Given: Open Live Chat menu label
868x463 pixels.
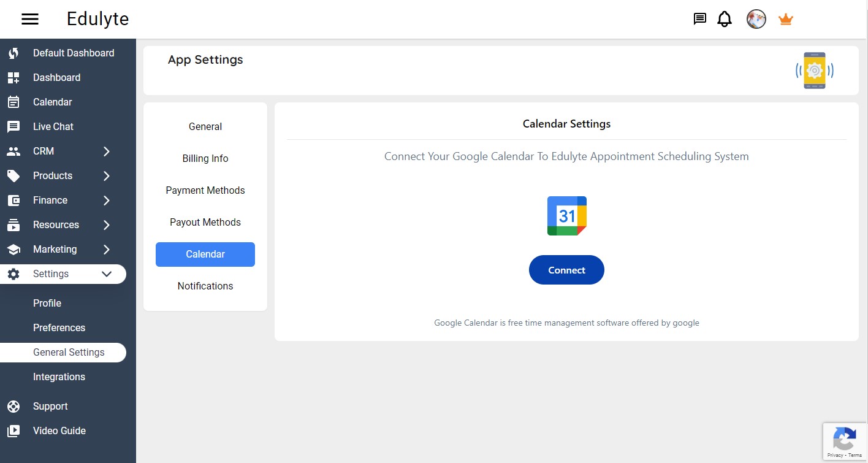Looking at the screenshot, I should coord(53,127).
